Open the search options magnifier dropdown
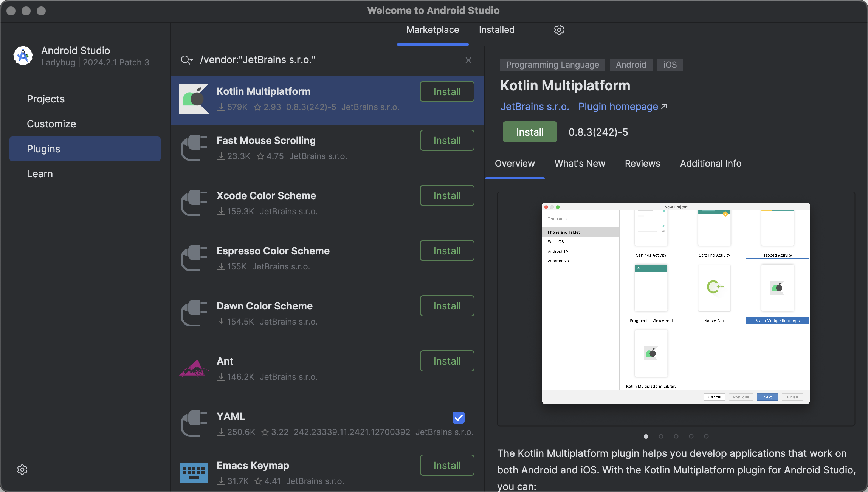This screenshot has height=492, width=868. [x=187, y=60]
